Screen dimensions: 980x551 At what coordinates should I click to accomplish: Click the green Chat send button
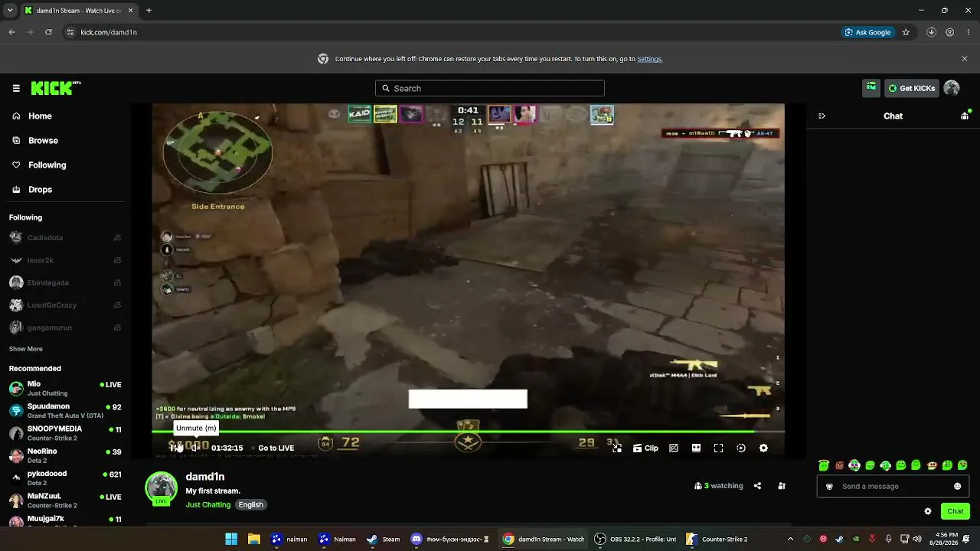[955, 511]
